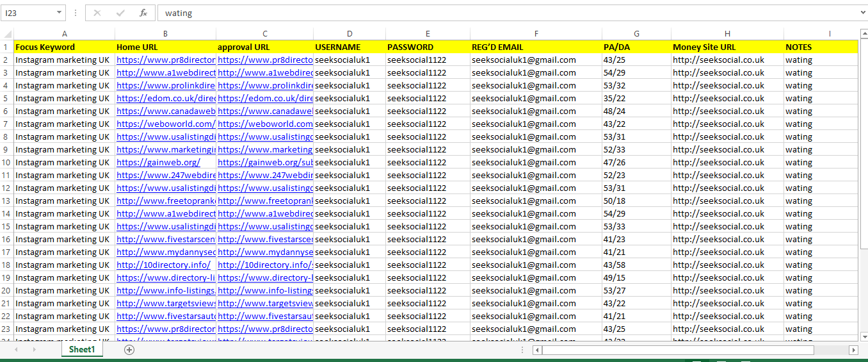Select the PA/DA cell showing 53/32
This screenshot has height=362, width=868.
click(636, 85)
